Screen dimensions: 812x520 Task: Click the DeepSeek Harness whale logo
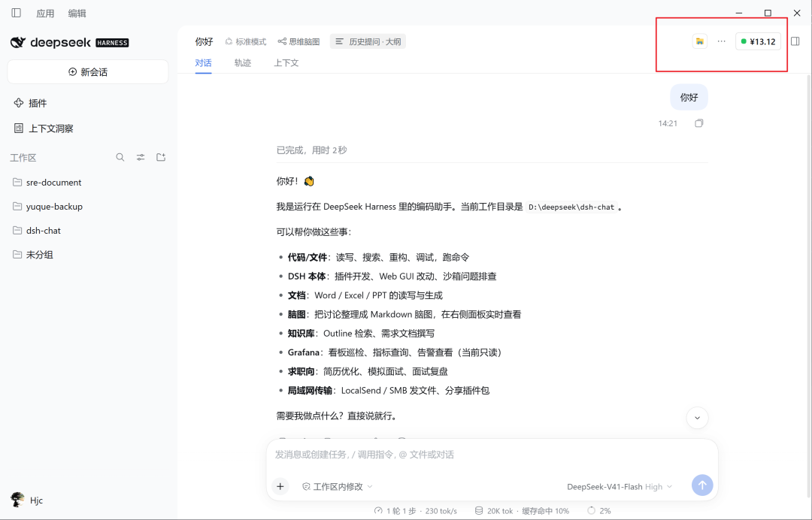pos(17,42)
